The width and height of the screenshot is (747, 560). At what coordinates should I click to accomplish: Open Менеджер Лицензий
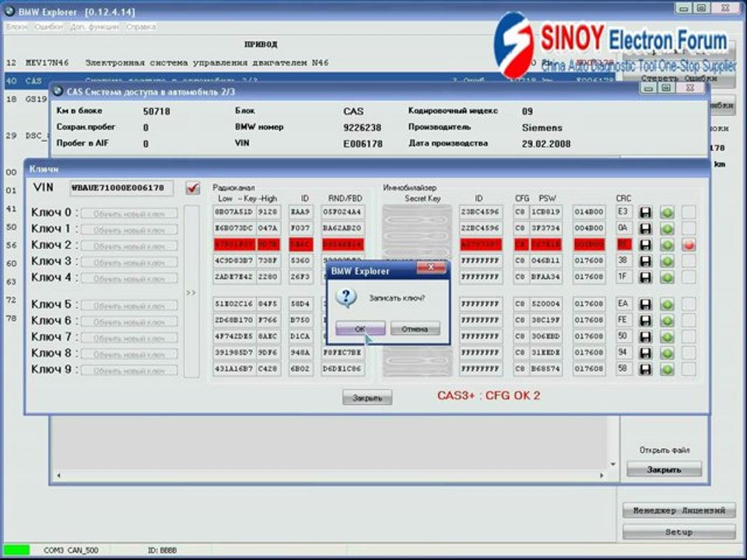click(x=679, y=510)
